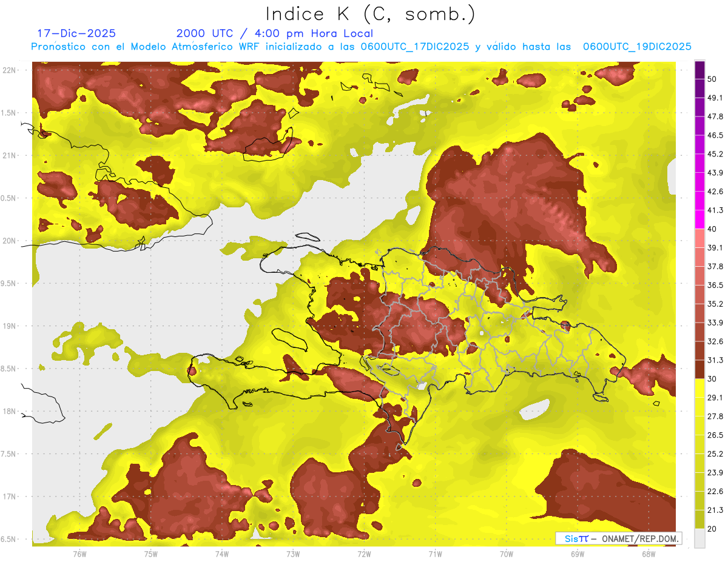The height and width of the screenshot is (562, 728).
Task: Click the "73W" longitude label
Action: (293, 554)
